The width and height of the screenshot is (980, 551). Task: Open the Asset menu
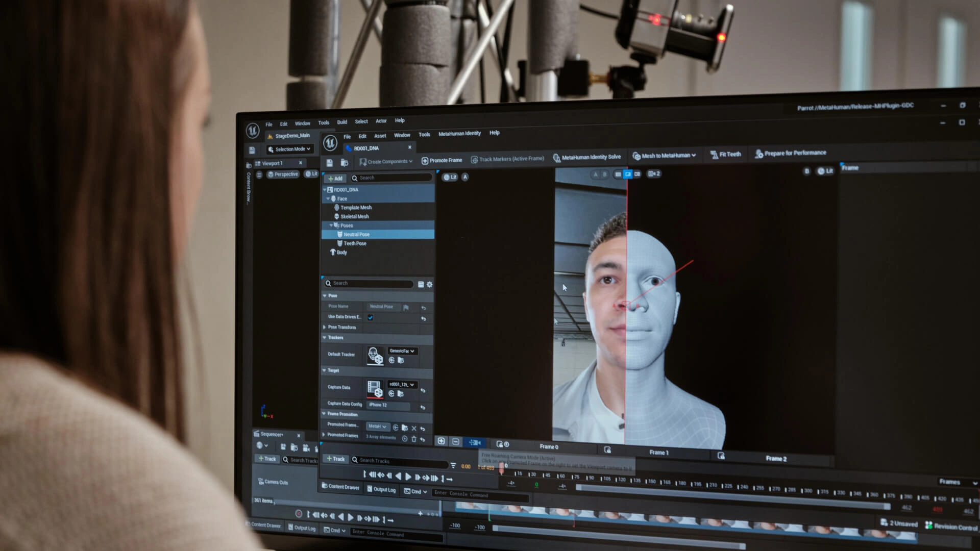[x=380, y=136]
